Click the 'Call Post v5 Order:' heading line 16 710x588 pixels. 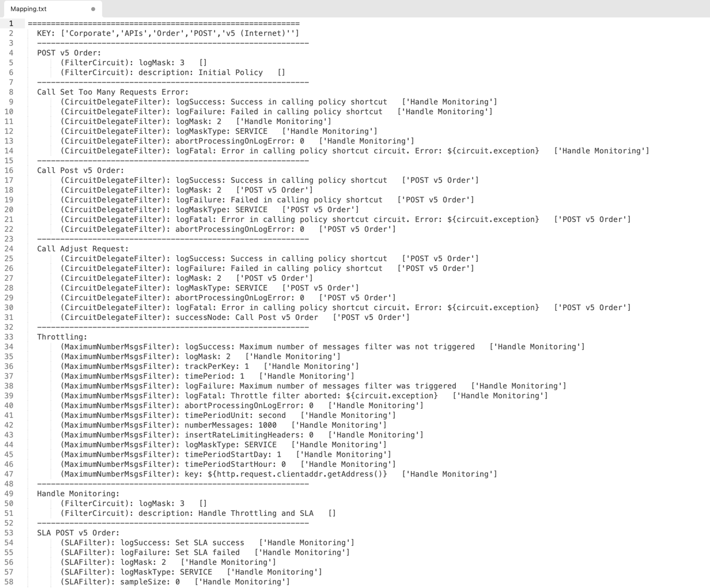tap(80, 171)
